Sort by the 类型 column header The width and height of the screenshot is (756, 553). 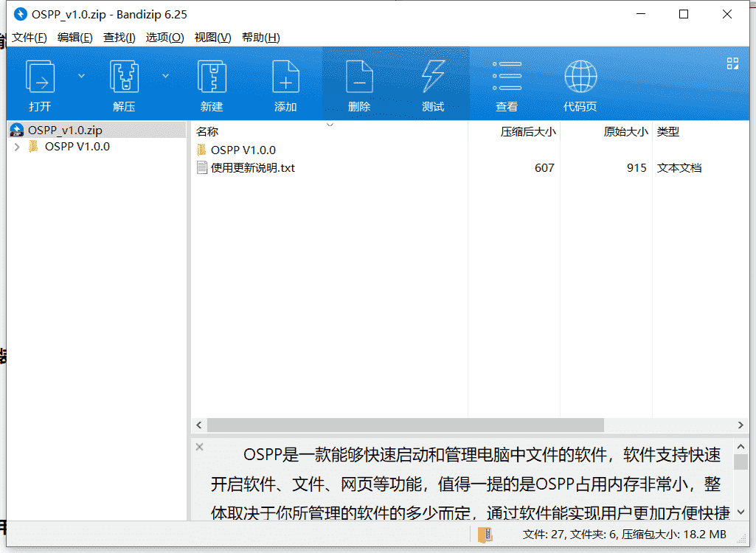pos(701,132)
